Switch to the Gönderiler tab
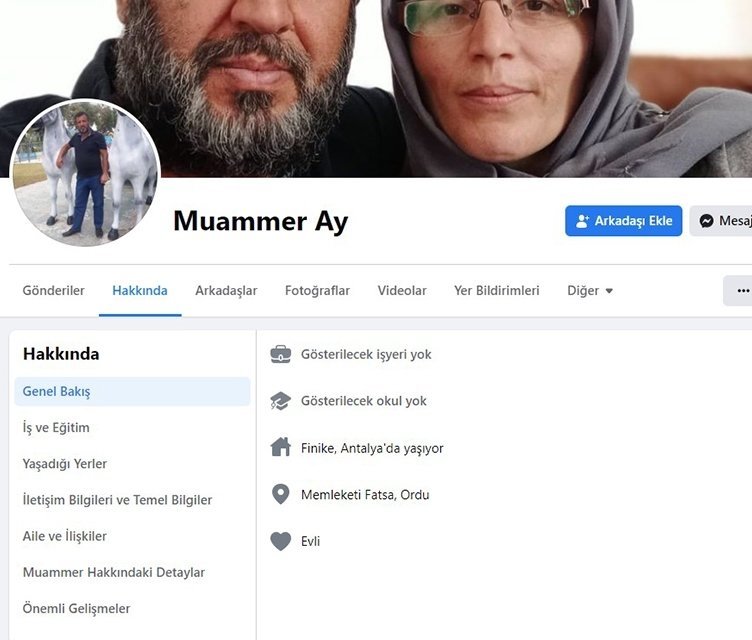Viewport: 752px width, 640px height. [x=53, y=291]
